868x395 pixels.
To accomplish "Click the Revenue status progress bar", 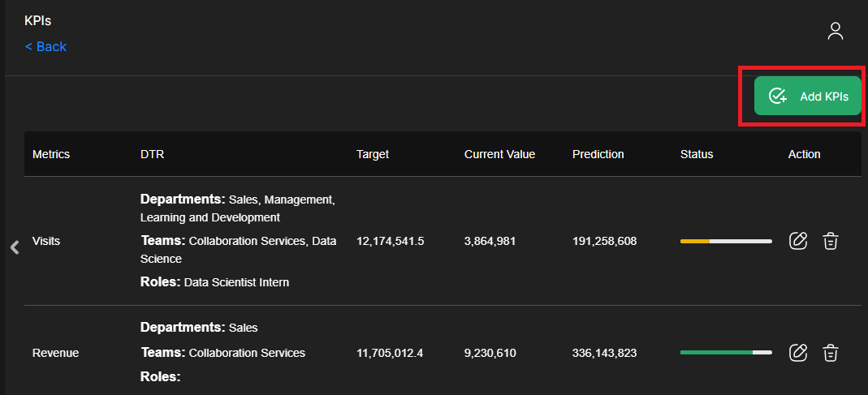I will click(x=725, y=352).
